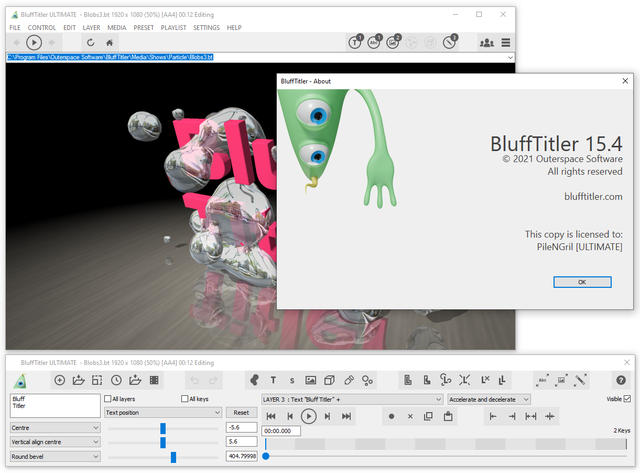The width and height of the screenshot is (640, 473).
Task: Click the wand effects badge icon with count 3
Action: pos(449,42)
